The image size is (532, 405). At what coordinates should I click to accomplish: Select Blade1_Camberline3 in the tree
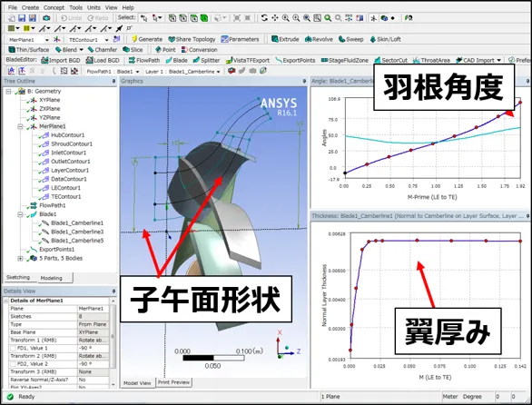pos(77,232)
